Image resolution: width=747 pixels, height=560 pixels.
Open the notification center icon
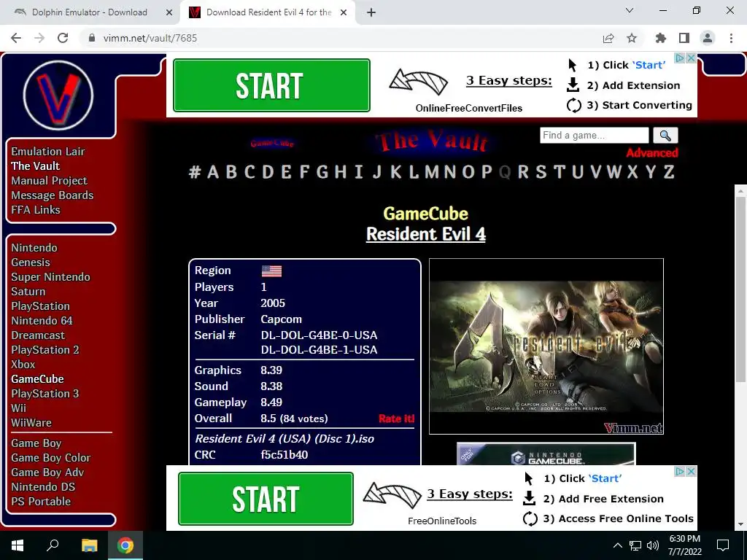pos(723,545)
